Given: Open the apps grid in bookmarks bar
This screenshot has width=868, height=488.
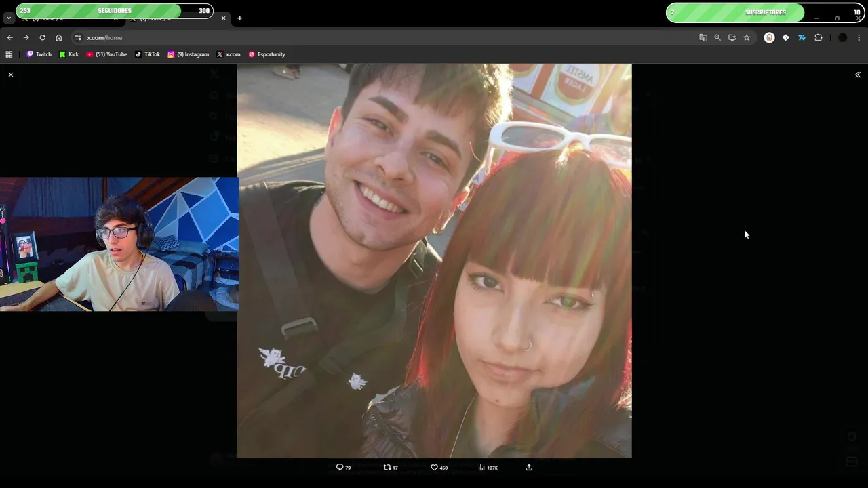Looking at the screenshot, I should tap(9, 54).
